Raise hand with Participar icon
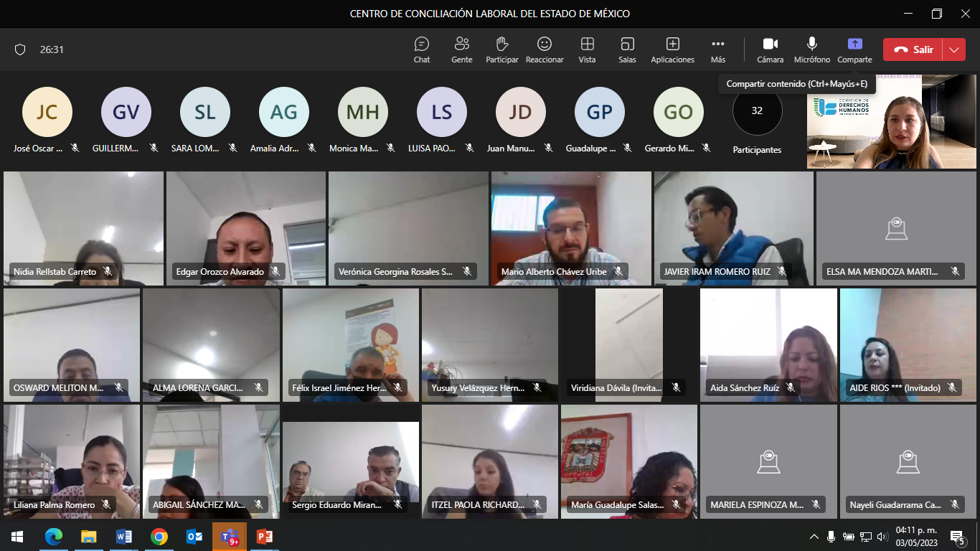980x551 pixels. pos(502,50)
